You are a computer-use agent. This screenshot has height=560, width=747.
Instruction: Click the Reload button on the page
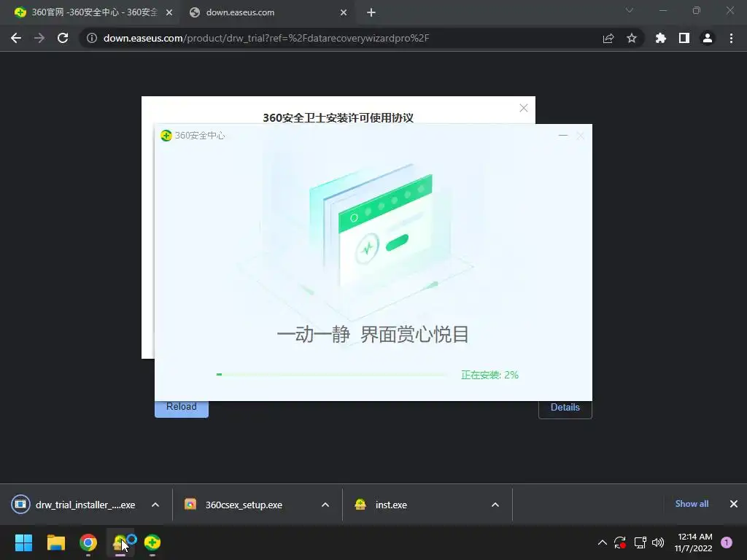click(x=182, y=408)
